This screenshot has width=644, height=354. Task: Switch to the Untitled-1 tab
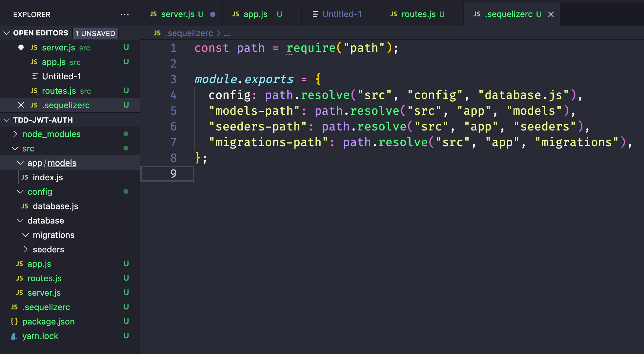click(x=341, y=14)
